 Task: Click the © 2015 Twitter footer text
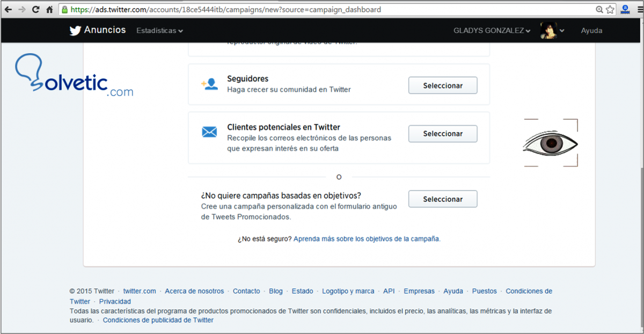pyautogui.click(x=92, y=291)
